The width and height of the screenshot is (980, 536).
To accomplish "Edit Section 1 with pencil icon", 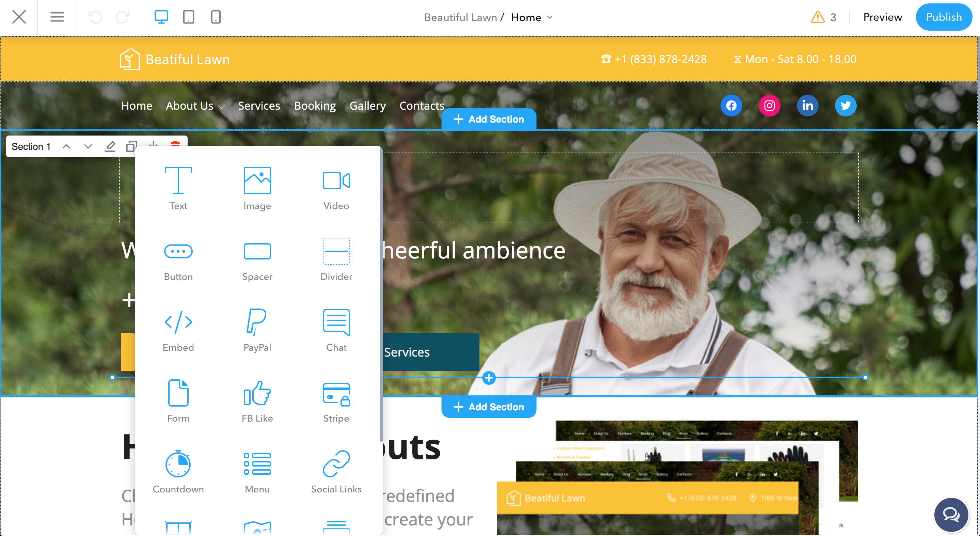I will coord(110,146).
